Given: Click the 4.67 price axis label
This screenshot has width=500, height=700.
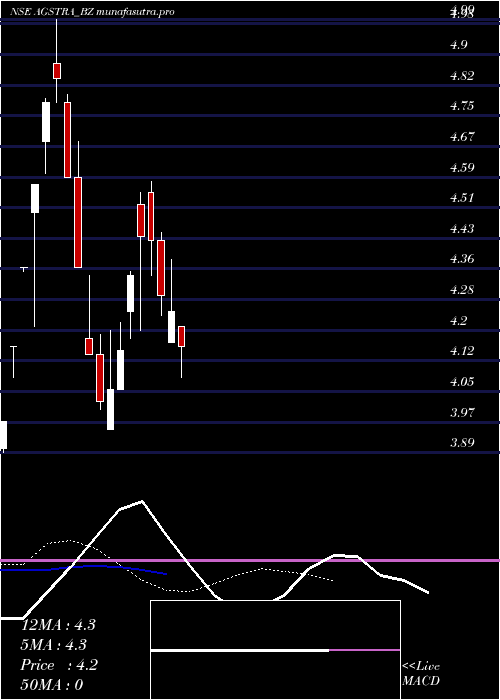Looking at the screenshot, I should [462, 136].
